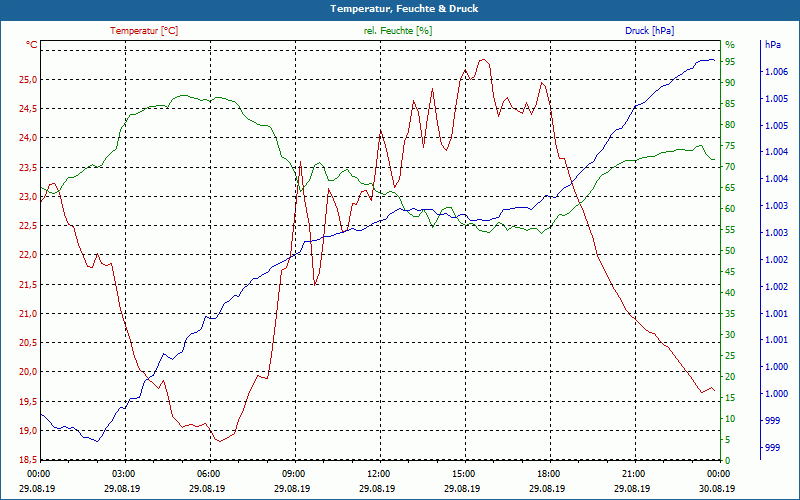Click the '%' unit label on humidity axis
The height and width of the screenshot is (500, 800).
pos(730,45)
